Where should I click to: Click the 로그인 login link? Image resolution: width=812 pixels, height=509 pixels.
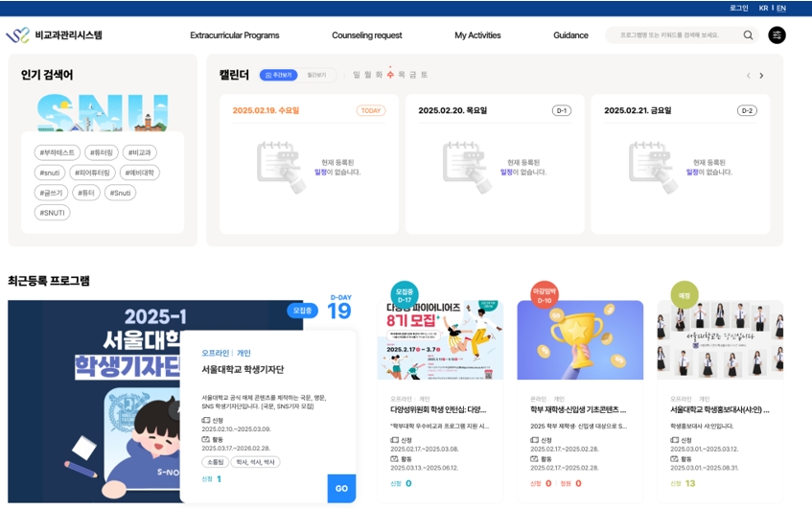coord(739,8)
